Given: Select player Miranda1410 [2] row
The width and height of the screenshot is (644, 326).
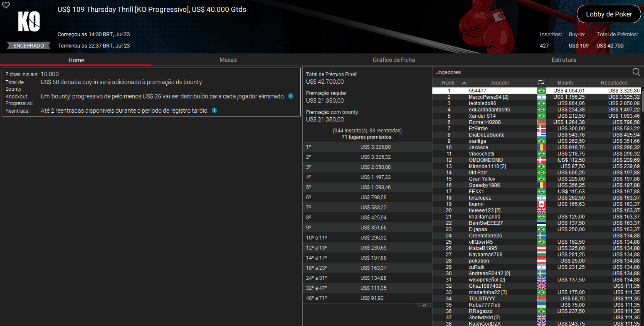Looking at the screenshot, I should point(536,166).
